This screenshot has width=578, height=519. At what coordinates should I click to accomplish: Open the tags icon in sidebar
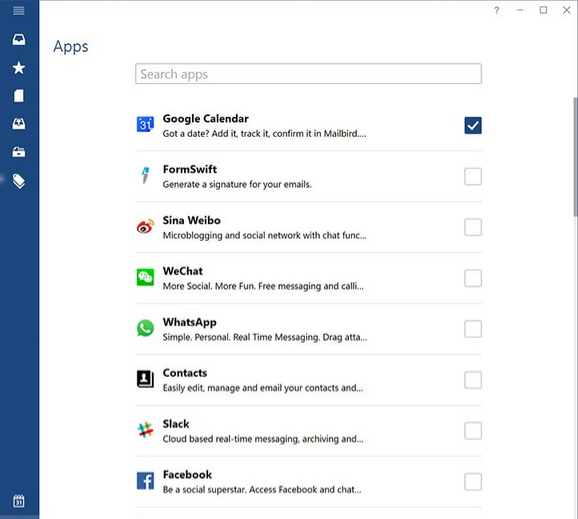(x=19, y=181)
